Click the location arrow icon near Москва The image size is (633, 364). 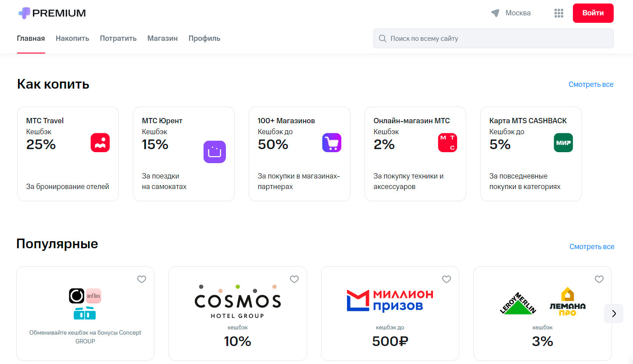pos(495,13)
